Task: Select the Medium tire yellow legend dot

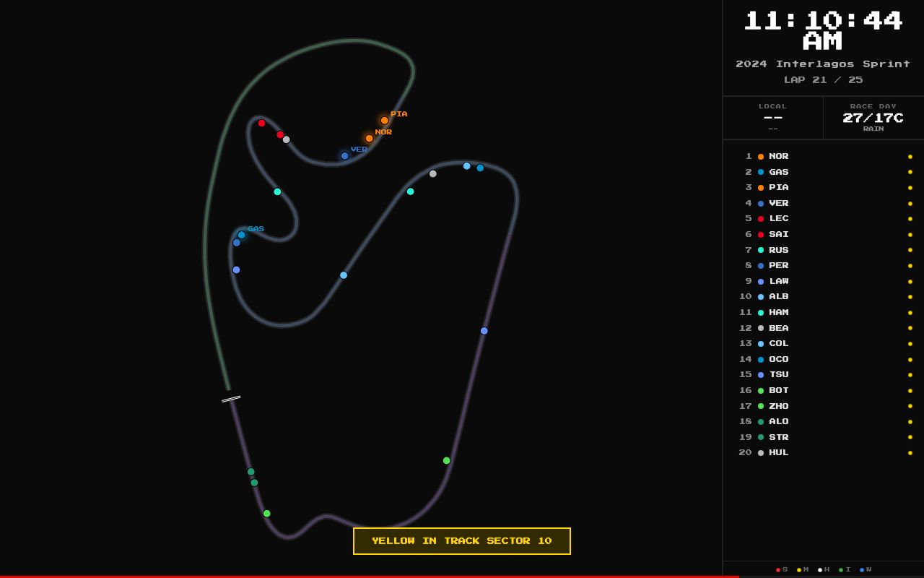Action: click(799, 569)
